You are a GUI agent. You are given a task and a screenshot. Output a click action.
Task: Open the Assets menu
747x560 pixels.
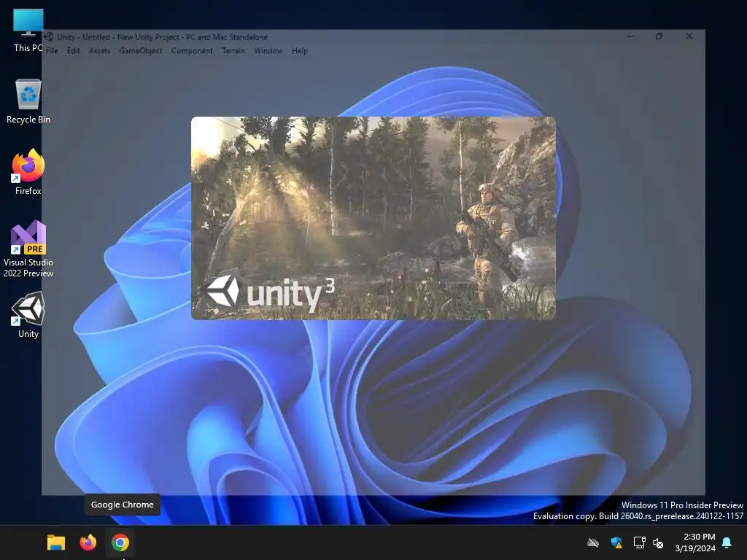(99, 50)
